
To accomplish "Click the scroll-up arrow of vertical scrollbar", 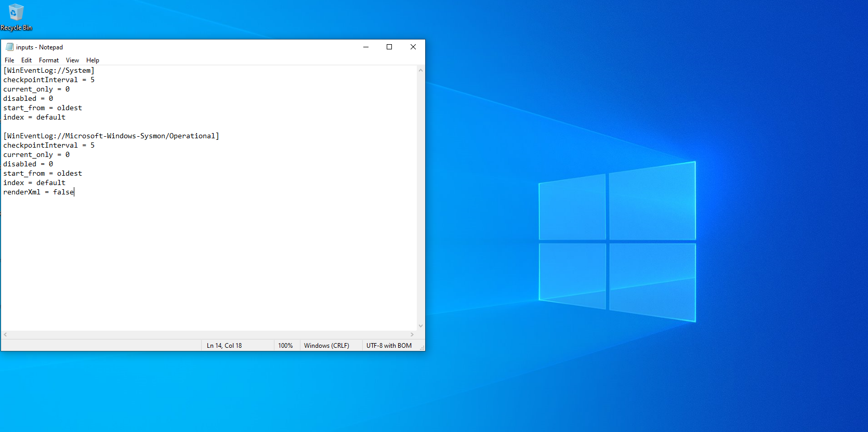I will 420,70.
